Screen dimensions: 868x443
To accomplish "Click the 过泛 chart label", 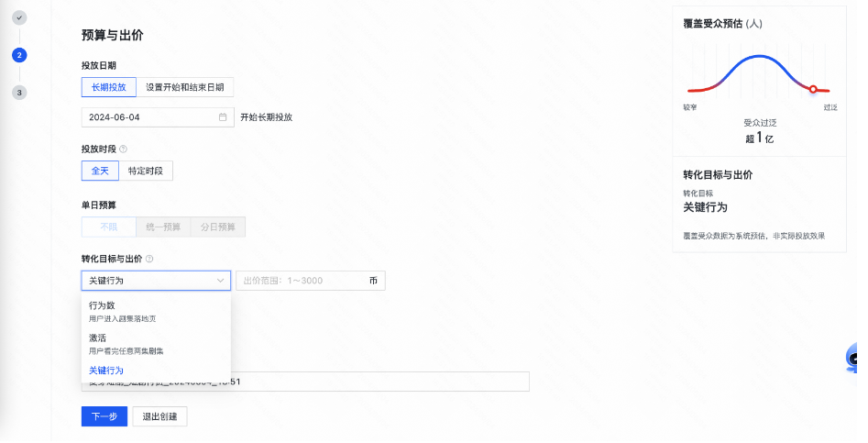I will pyautogui.click(x=830, y=107).
